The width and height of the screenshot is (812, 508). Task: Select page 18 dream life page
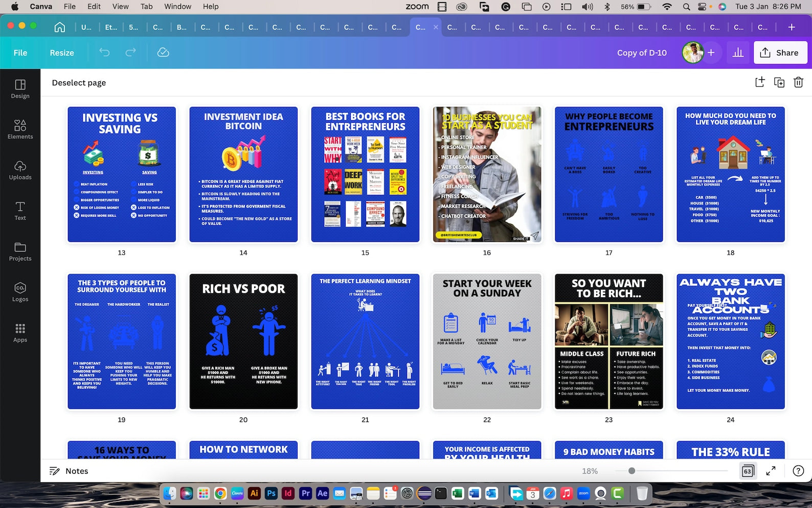coord(731,174)
